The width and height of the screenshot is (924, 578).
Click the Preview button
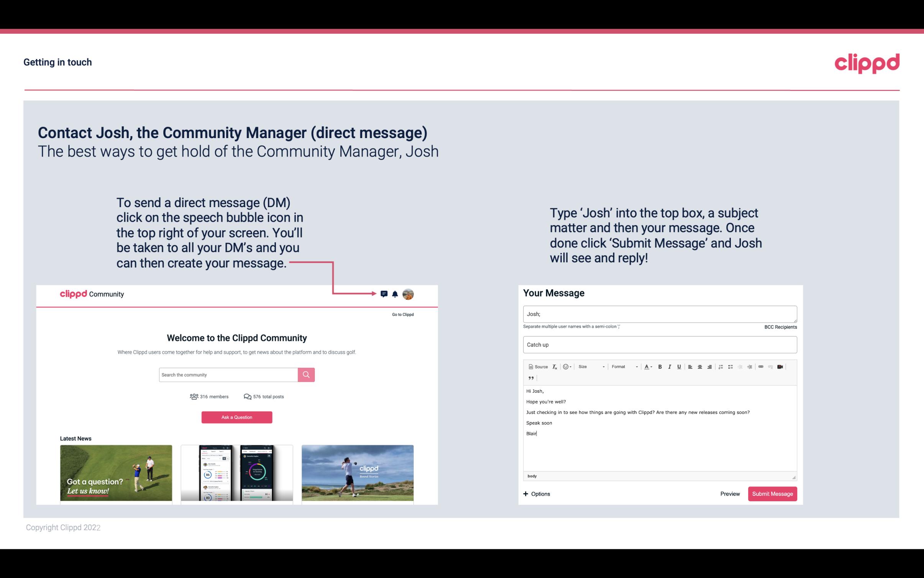point(729,494)
